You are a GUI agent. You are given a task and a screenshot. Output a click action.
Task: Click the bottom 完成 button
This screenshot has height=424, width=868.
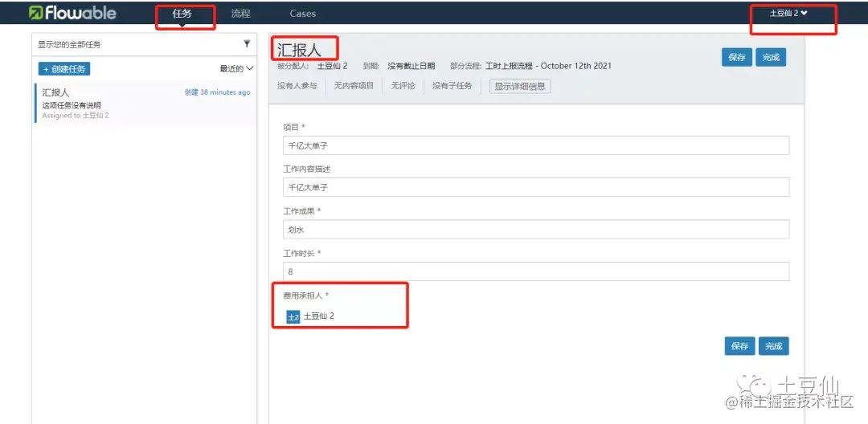[x=773, y=346]
